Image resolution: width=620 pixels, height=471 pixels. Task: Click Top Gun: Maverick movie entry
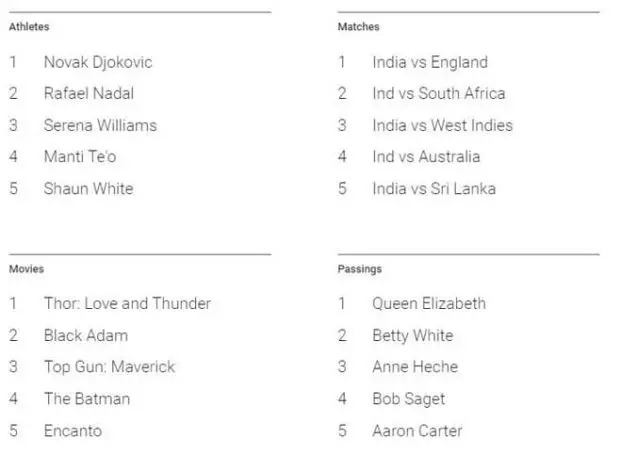(109, 367)
